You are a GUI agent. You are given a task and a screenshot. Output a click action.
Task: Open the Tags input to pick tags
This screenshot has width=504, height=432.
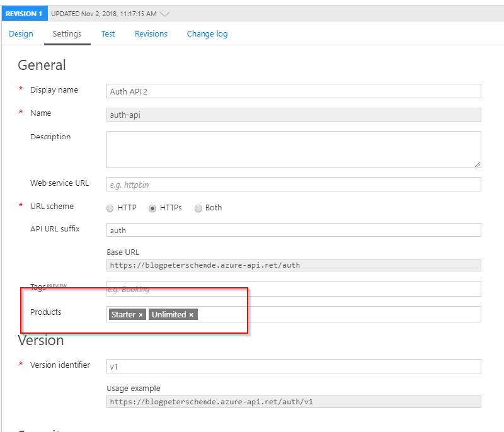(283, 290)
